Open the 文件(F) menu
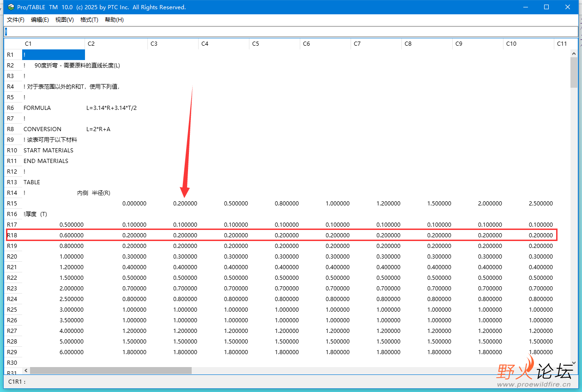 pos(16,20)
